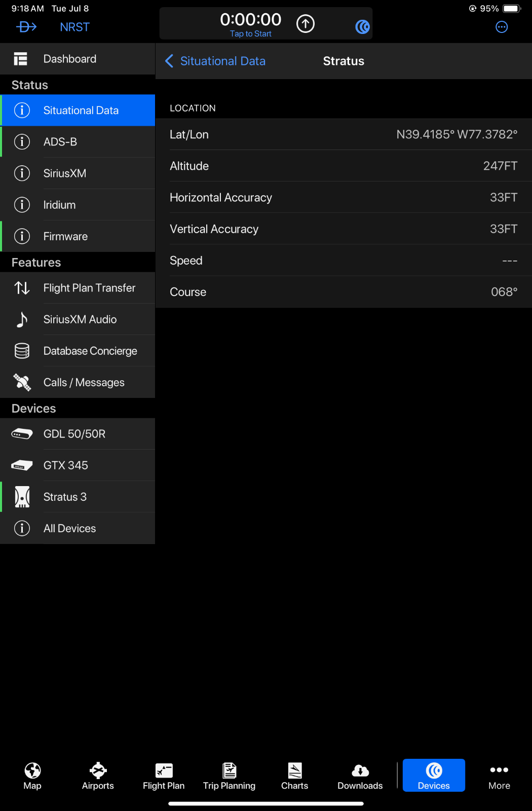Open the NRST nearest list

pyautogui.click(x=74, y=27)
